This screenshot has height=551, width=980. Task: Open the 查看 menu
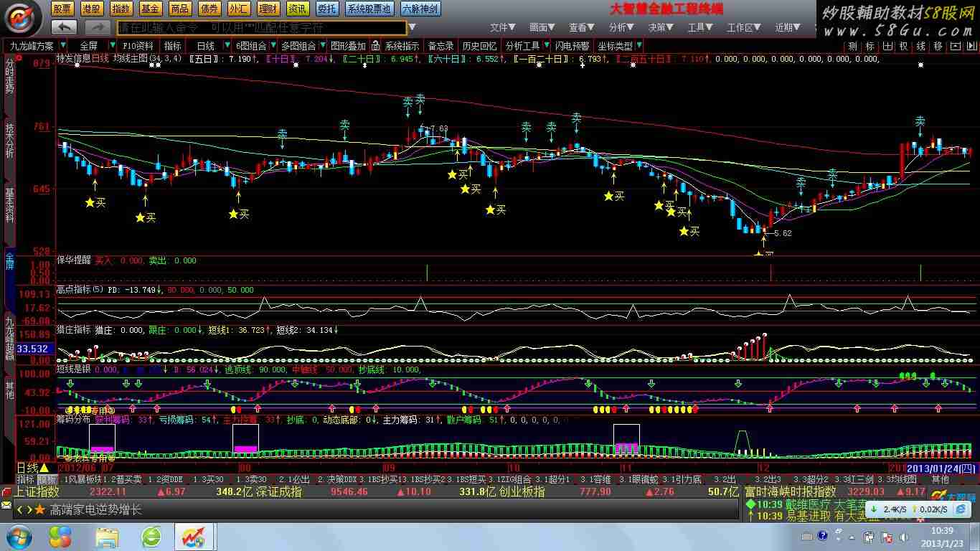(x=582, y=27)
